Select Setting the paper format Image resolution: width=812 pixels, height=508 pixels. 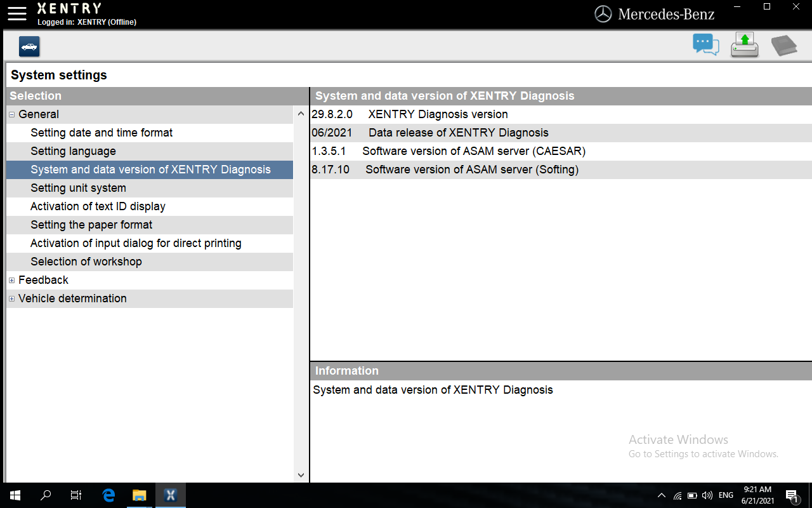click(x=150, y=225)
